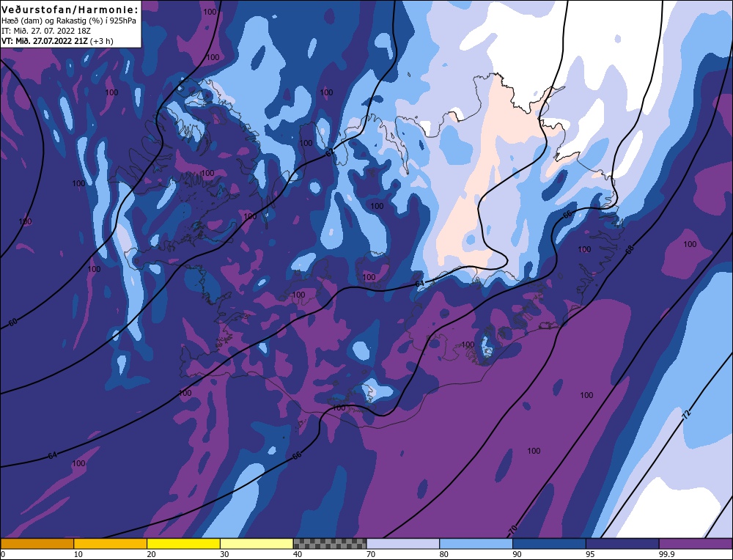
Task: Pick the lavender 70–80 legend swatch
Action: pyautogui.click(x=403, y=544)
